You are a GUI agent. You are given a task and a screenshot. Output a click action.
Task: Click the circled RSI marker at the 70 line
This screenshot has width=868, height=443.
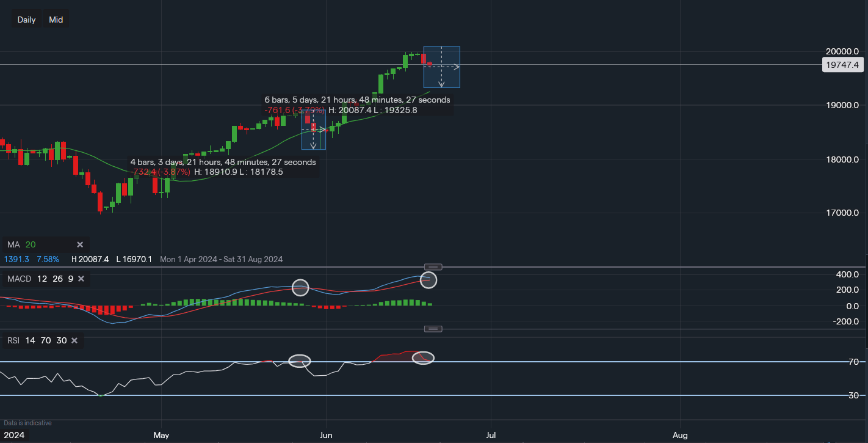(424, 357)
